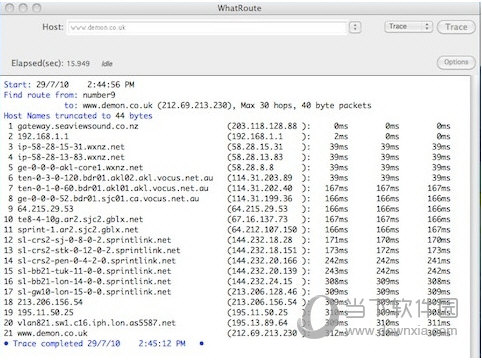Click the 'to: www.demon.co.uk (212.69.213.230)' line
The image size is (482, 360).
coord(218,105)
